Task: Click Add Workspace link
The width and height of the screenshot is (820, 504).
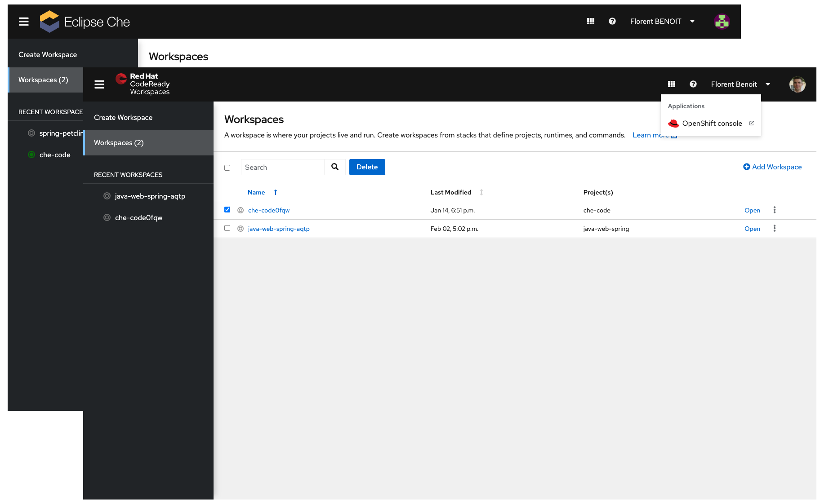Action: tap(772, 167)
